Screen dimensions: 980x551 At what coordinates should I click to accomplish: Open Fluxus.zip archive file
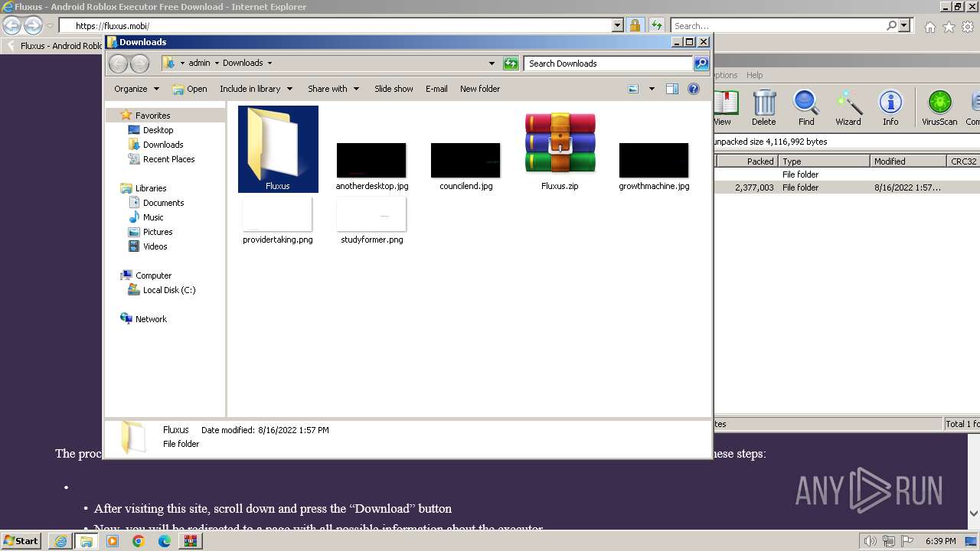560,151
